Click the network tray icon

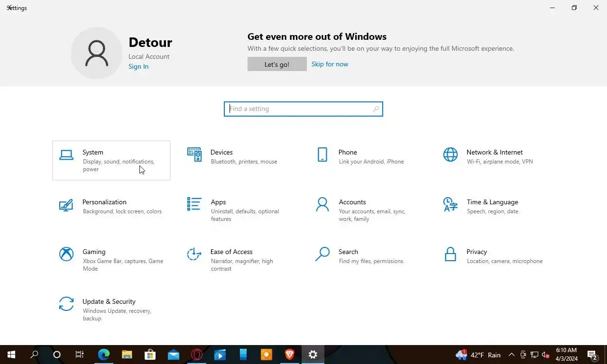tap(534, 355)
